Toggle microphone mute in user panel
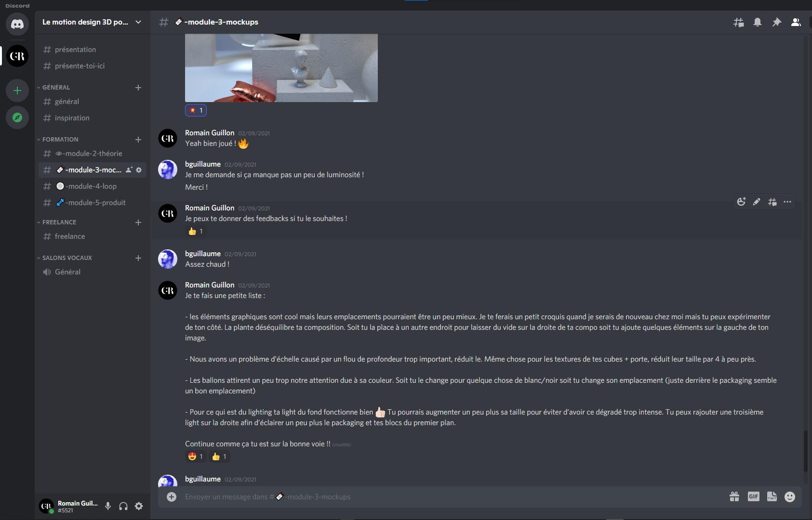 (108, 506)
